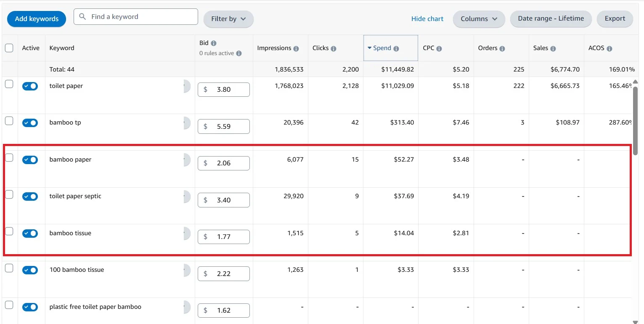
Task: Open the Filter by dropdown
Action: tap(228, 19)
